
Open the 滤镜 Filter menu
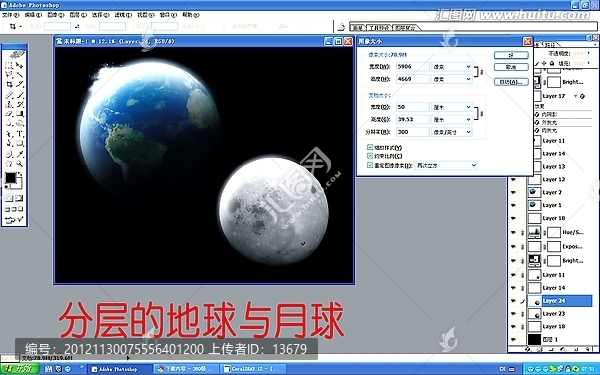[123, 15]
